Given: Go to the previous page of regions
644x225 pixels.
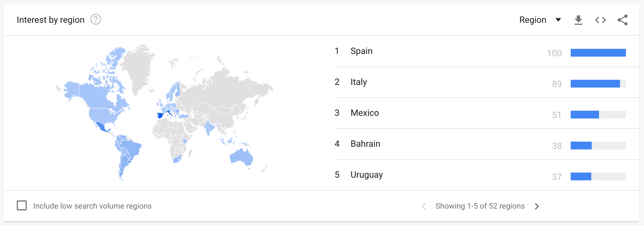Looking at the screenshot, I should tap(424, 206).
